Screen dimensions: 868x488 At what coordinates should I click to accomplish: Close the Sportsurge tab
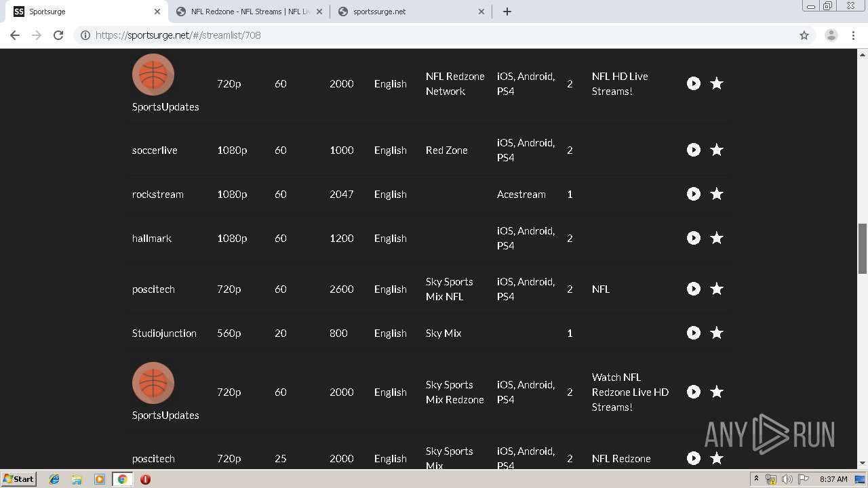157,12
